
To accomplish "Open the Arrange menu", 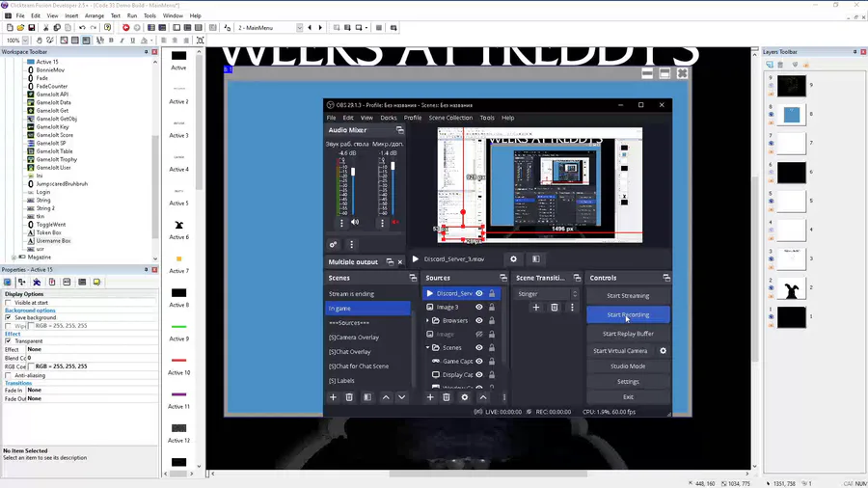I will click(95, 16).
